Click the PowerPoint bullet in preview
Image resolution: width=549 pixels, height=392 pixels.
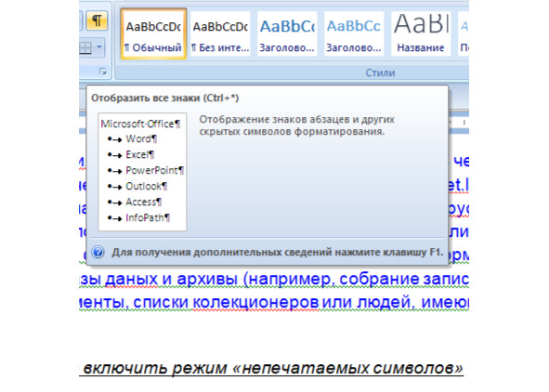point(145,170)
